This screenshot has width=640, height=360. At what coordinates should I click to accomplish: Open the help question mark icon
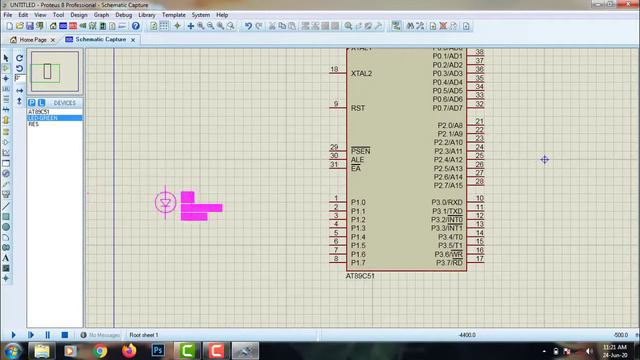pos(136,26)
